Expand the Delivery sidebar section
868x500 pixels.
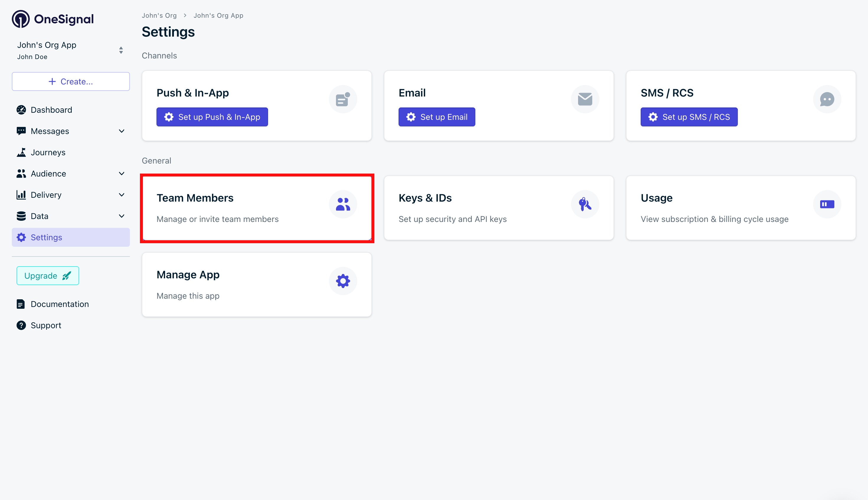[x=121, y=195]
